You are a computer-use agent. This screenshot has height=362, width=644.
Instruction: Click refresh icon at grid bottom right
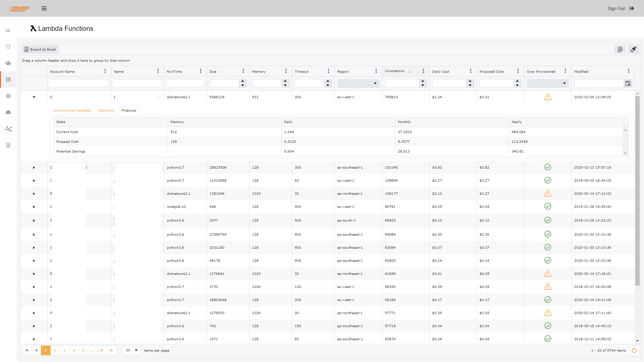pyautogui.click(x=634, y=350)
